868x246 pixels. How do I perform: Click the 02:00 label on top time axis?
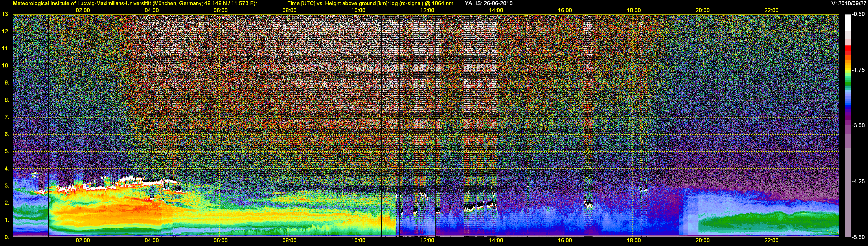pyautogui.click(x=83, y=10)
